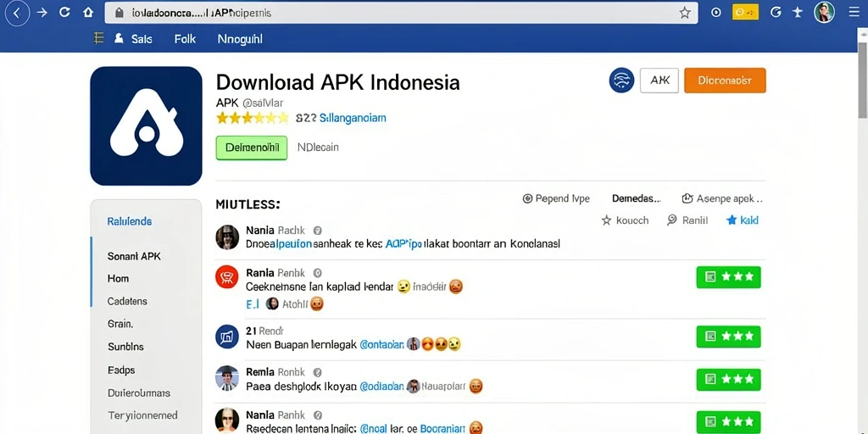The image size is (868, 434).
Task: Open the Sillanganoiam ratings link
Action: click(353, 118)
